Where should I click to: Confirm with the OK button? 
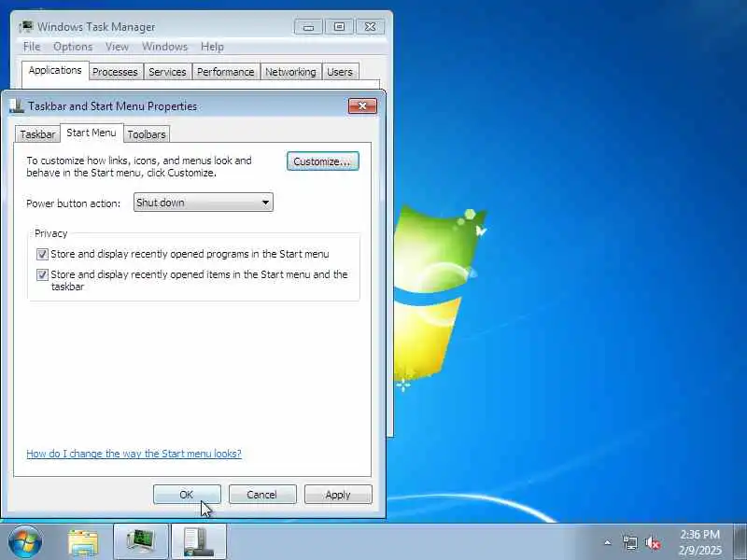tap(187, 495)
